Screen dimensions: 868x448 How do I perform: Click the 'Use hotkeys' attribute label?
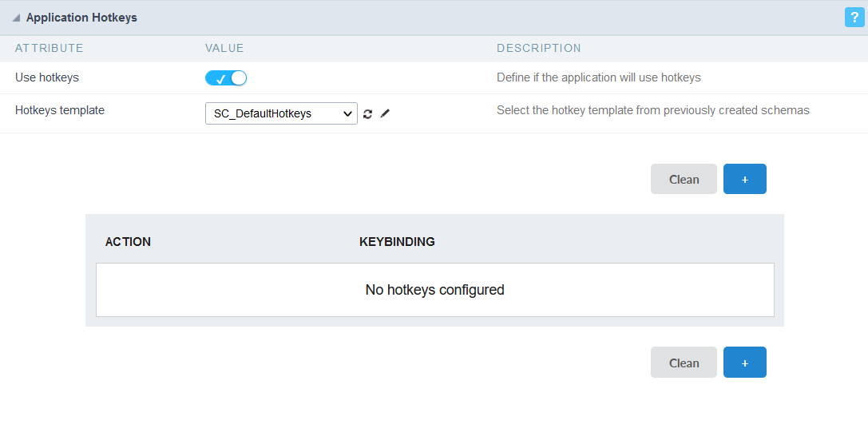[47, 78]
